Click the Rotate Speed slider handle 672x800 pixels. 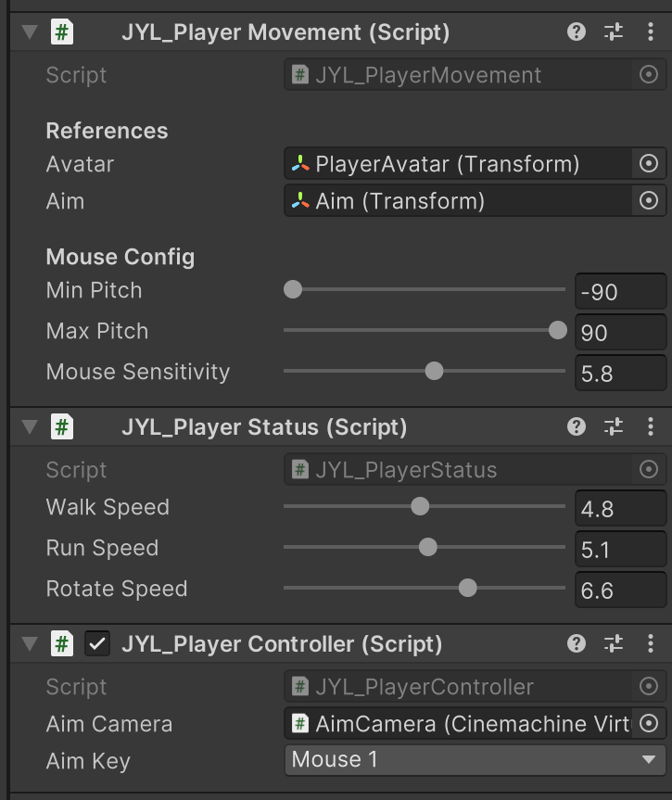pos(468,589)
